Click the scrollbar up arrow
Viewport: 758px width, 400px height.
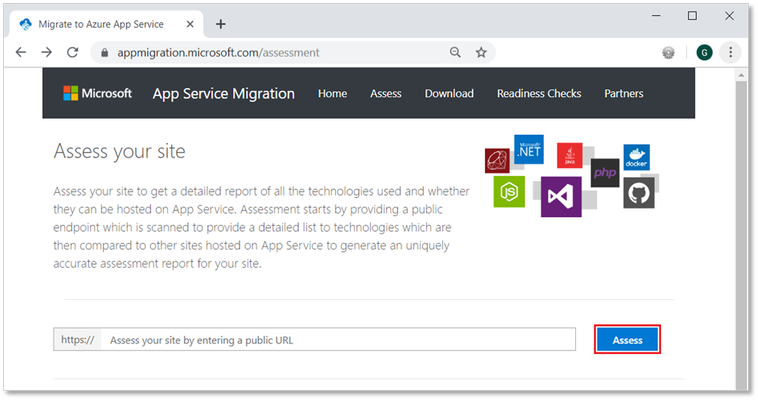741,75
